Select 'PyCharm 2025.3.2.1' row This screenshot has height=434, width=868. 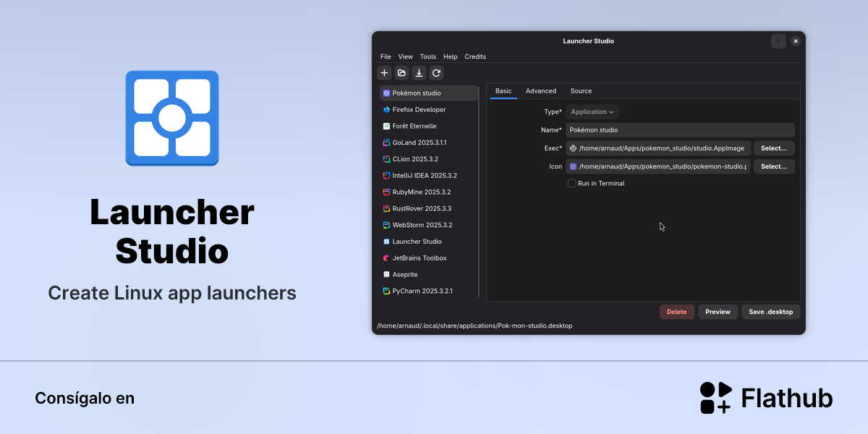[x=429, y=291]
